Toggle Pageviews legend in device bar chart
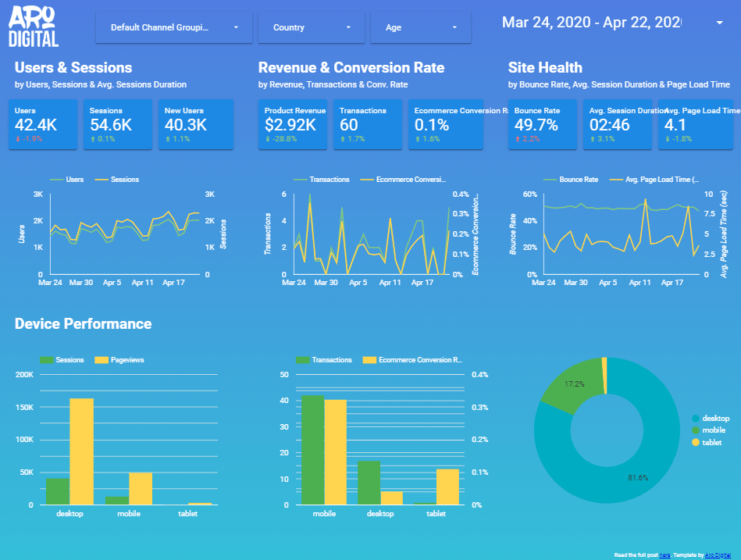 pyautogui.click(x=119, y=360)
